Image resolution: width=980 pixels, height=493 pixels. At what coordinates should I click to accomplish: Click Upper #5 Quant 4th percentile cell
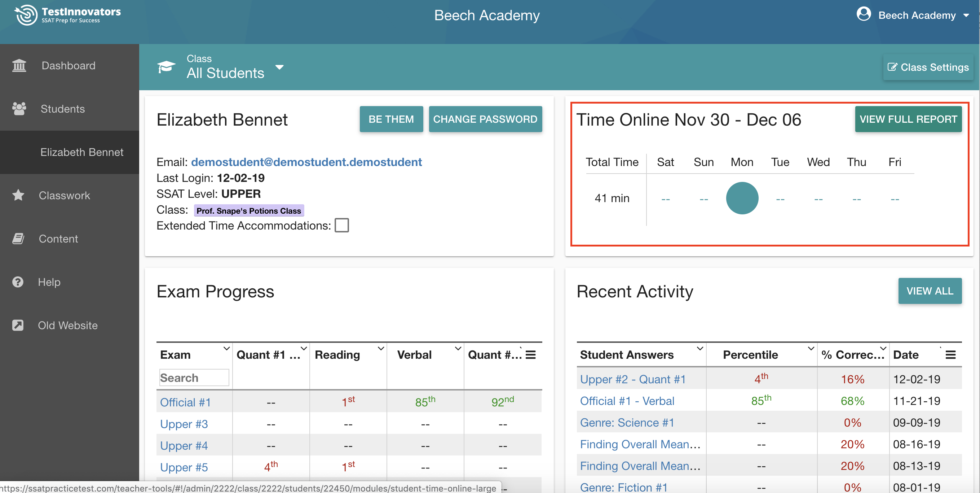click(271, 466)
